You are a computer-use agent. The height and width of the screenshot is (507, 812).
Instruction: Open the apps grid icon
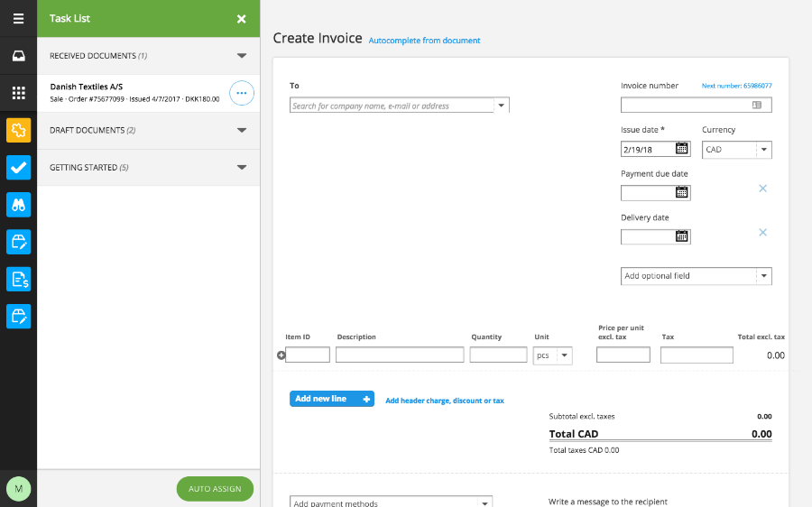[x=19, y=93]
